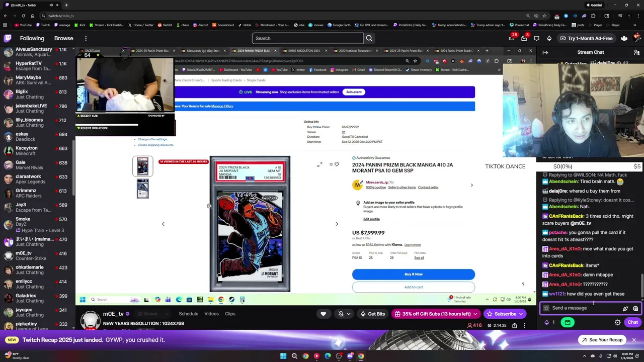Select first eBay card thumbnail

pos(143,166)
